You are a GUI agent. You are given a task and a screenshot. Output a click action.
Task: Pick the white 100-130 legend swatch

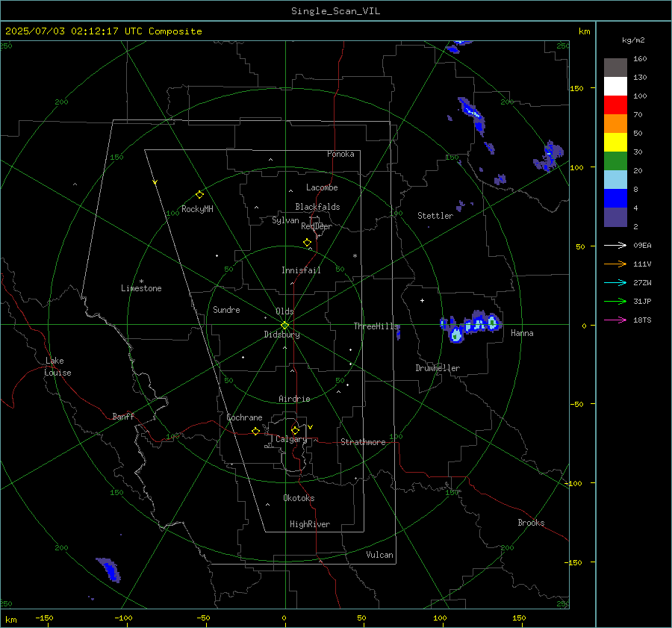(615, 87)
